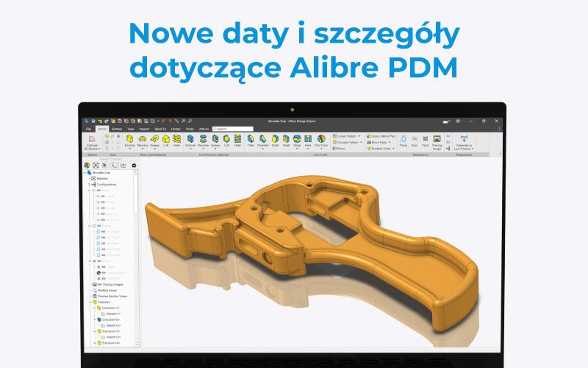Screen dimensions: 588x368
Task: Click Generate to Last Feature button
Action: click(464, 142)
